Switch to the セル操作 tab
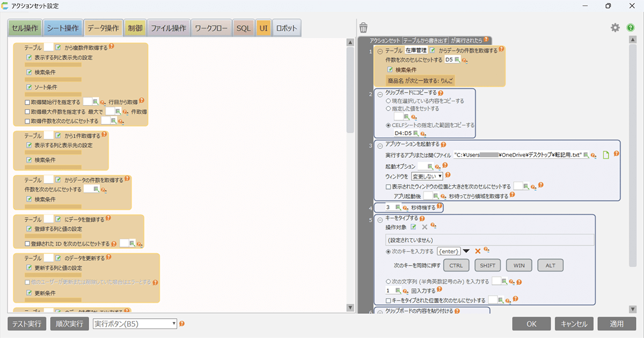Image resolution: width=644 pixels, height=338 pixels. (x=25, y=28)
